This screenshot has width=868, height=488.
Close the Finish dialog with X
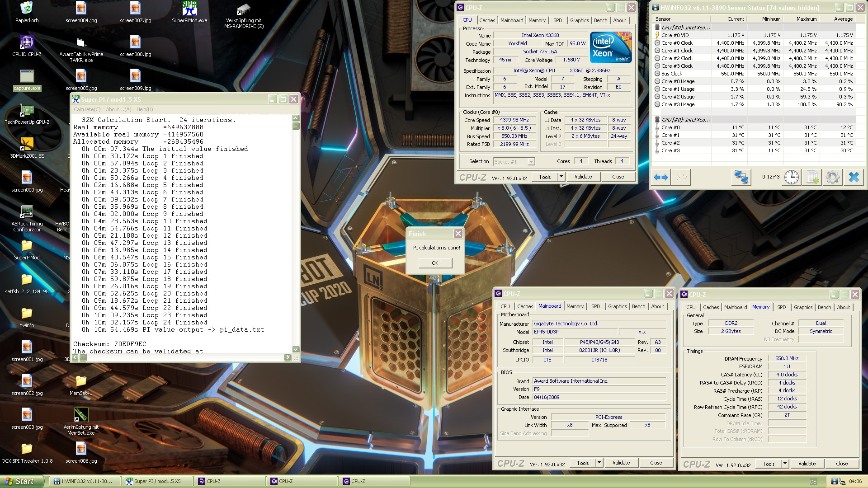458,234
